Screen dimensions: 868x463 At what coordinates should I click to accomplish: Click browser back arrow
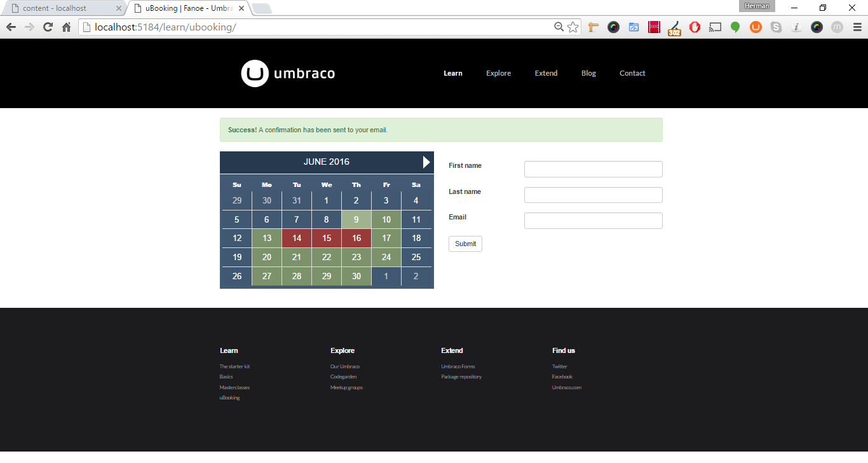11,27
